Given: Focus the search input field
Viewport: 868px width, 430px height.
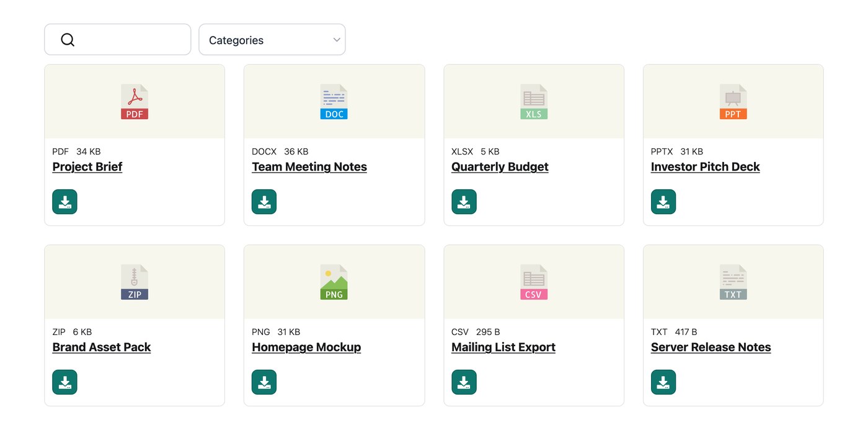Looking at the screenshot, I should click(118, 40).
